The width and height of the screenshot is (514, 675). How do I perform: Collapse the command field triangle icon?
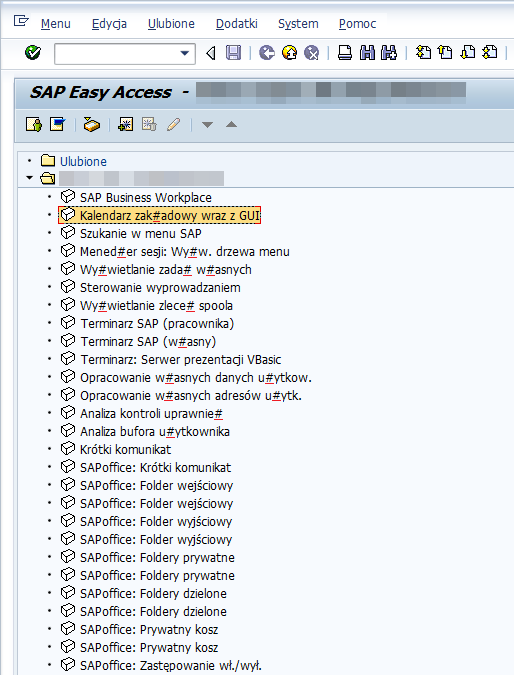click(x=211, y=53)
